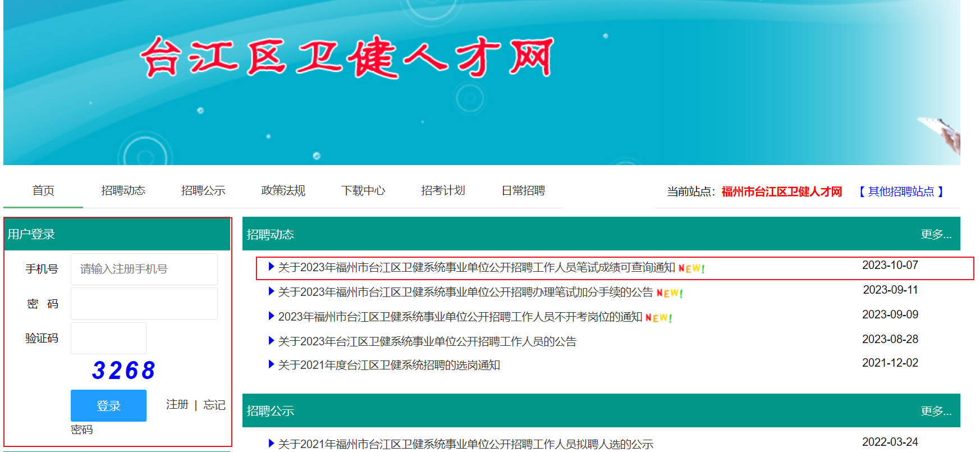The width and height of the screenshot is (980, 452).
Task: Click the 注册 link
Action: pos(177,405)
